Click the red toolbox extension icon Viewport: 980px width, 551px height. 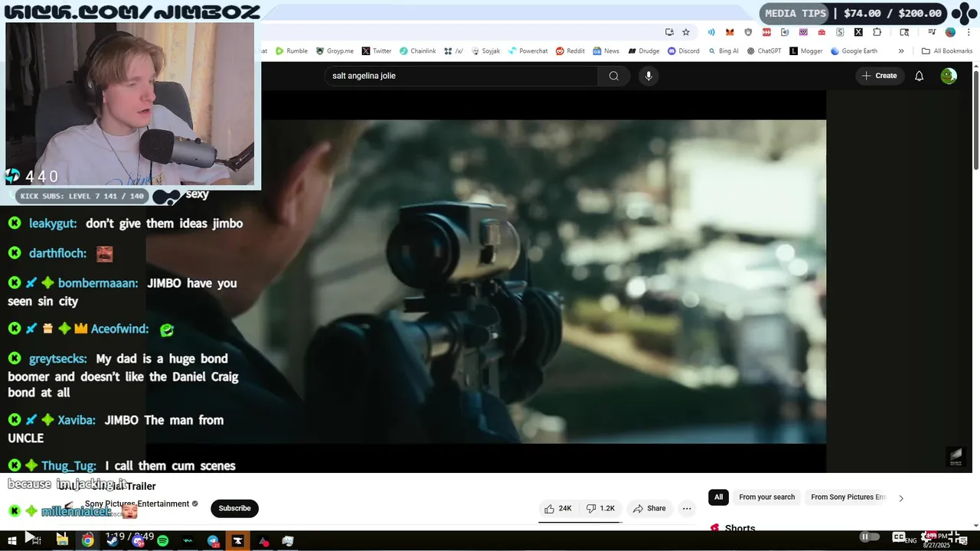822,32
